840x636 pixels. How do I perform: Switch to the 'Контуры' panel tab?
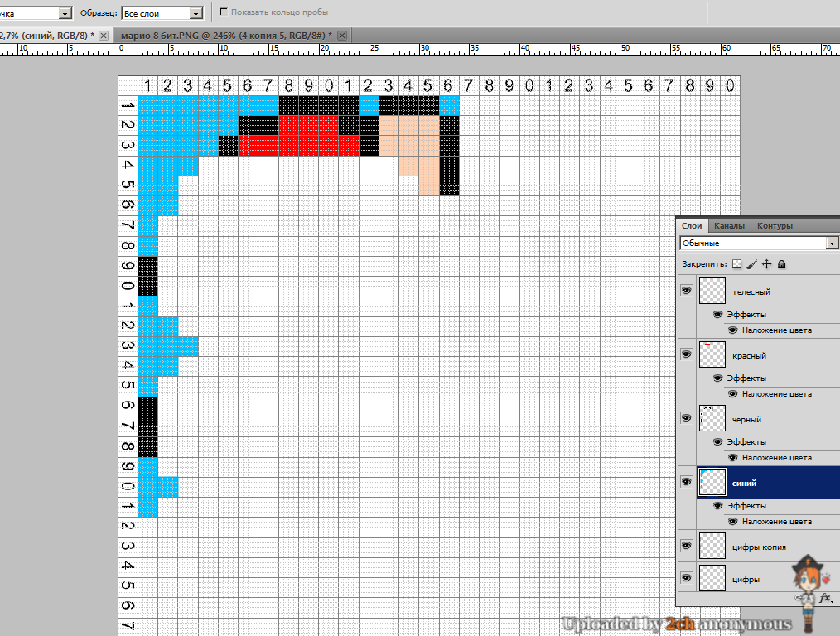tap(775, 225)
